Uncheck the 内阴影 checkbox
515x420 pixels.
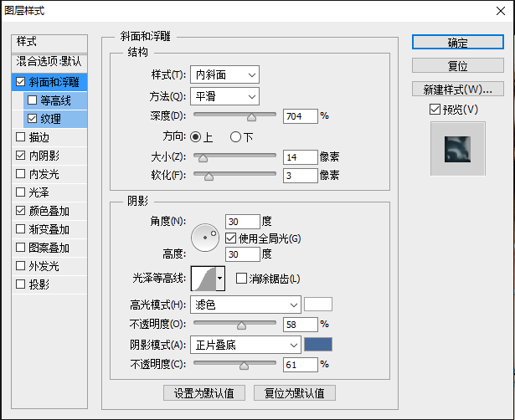20,156
